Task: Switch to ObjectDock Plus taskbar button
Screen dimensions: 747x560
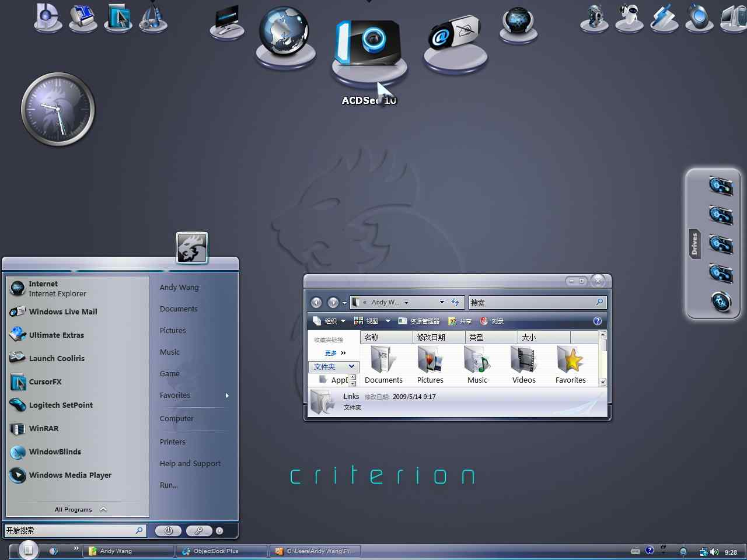Action: click(222, 551)
